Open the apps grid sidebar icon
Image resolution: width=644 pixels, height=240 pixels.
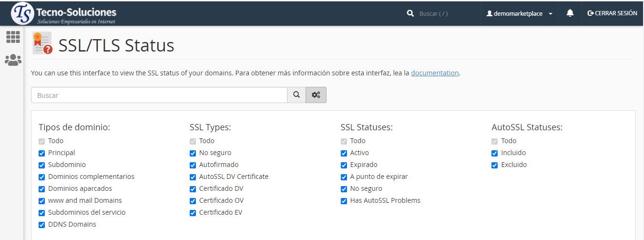13,37
